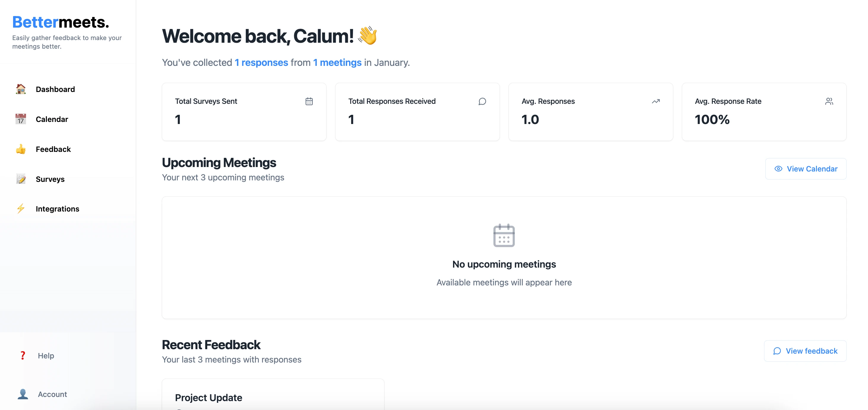Follow the '1 meetings' blue link
The image size is (868, 410).
tap(337, 63)
